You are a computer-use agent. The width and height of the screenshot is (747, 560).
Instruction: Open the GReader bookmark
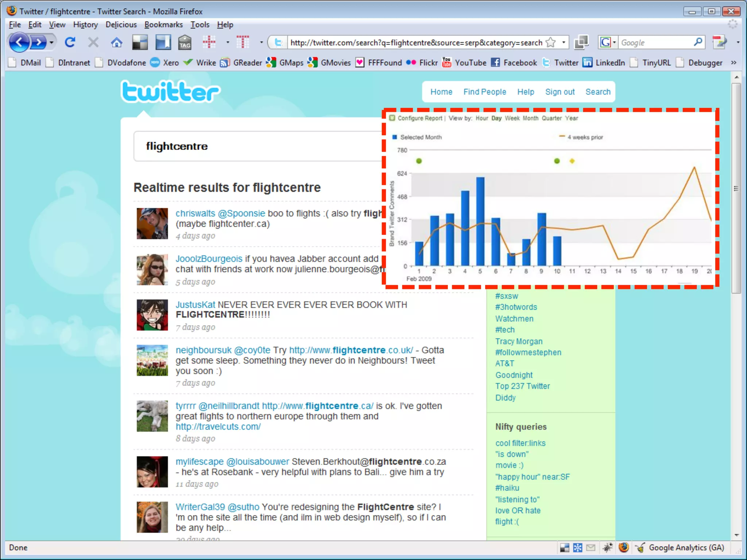click(241, 63)
